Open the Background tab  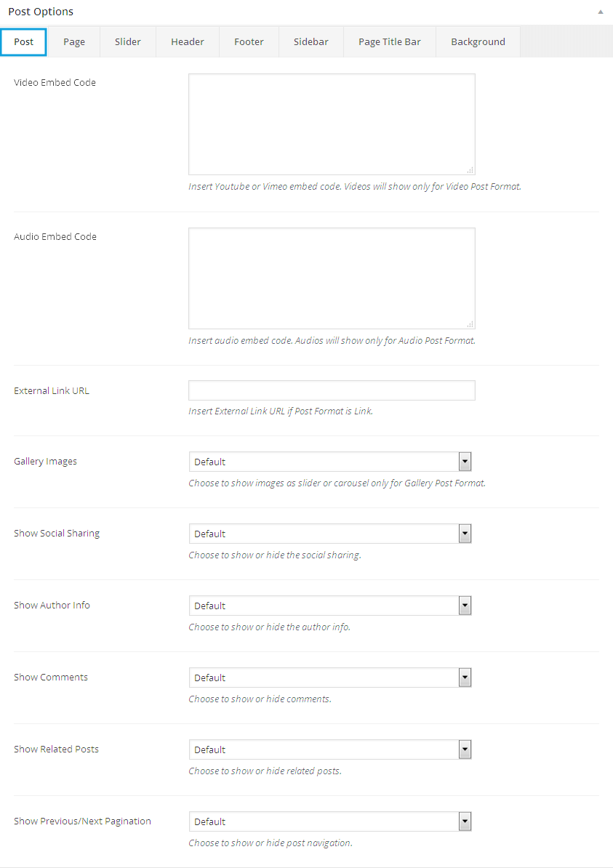478,42
